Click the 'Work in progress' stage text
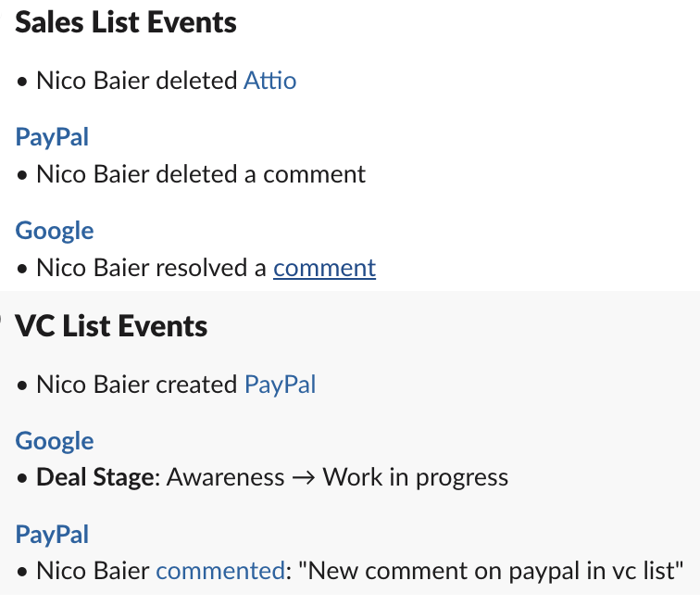700x606 pixels. click(415, 477)
